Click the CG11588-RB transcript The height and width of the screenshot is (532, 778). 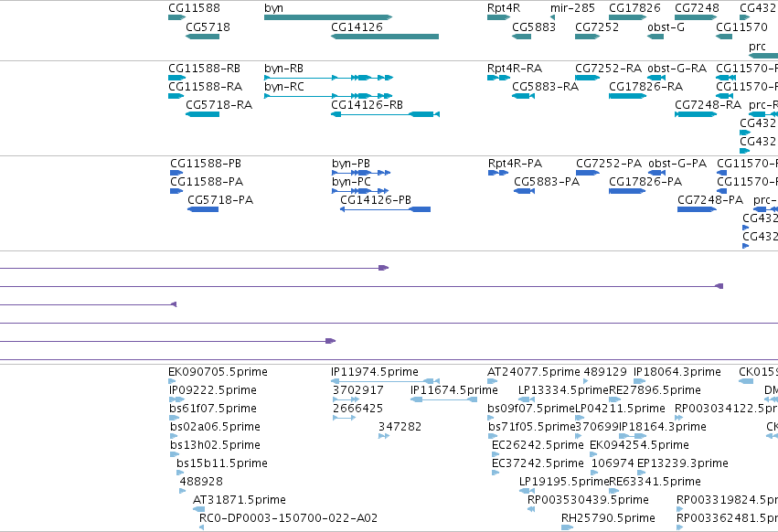coord(176,78)
